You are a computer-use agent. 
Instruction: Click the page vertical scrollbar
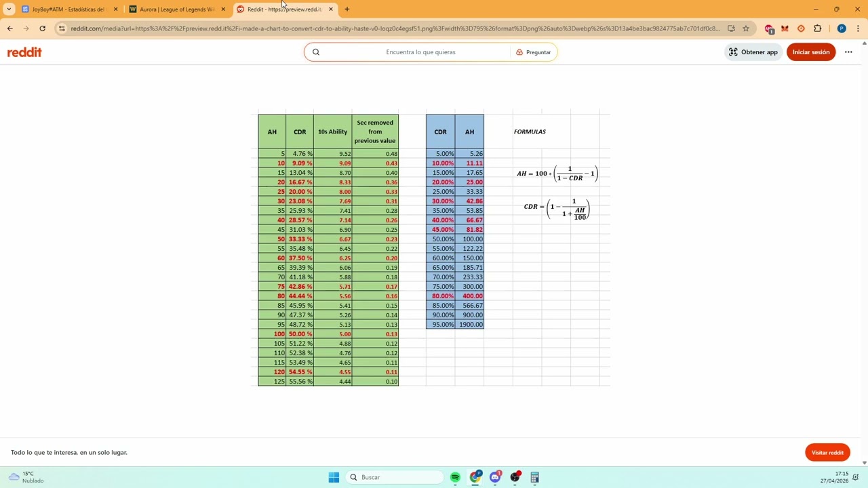tap(864, 253)
